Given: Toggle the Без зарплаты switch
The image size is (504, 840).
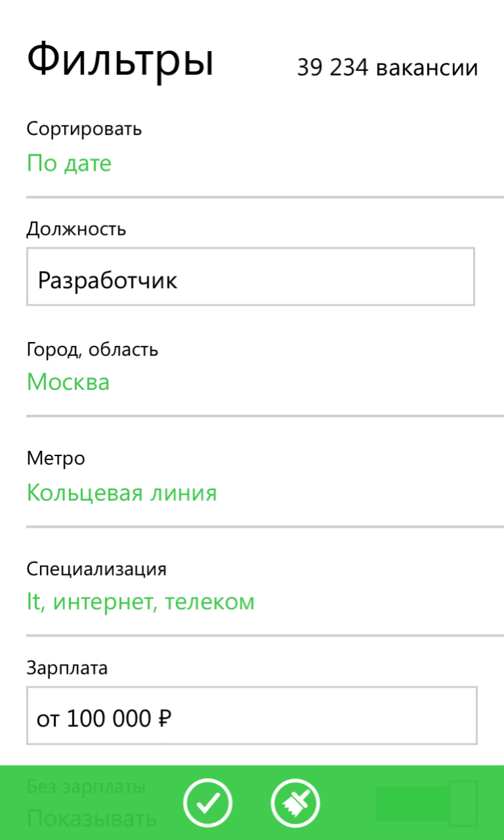Looking at the screenshot, I should click(x=427, y=803).
